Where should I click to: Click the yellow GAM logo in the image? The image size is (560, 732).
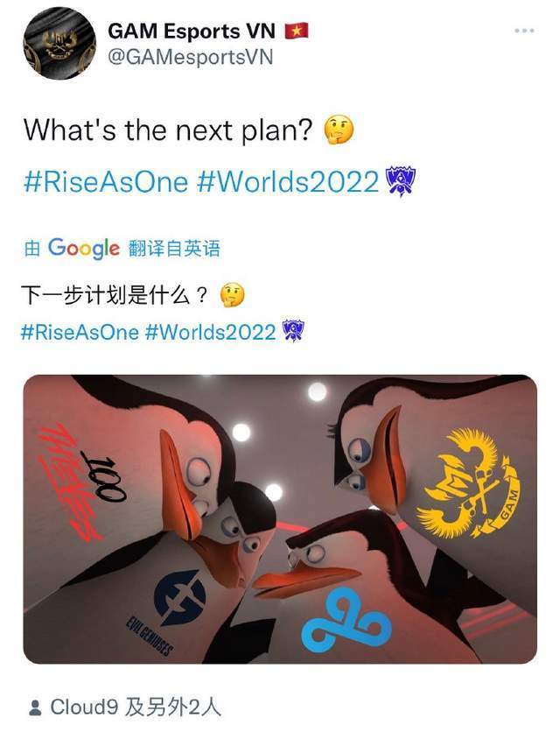467,484
